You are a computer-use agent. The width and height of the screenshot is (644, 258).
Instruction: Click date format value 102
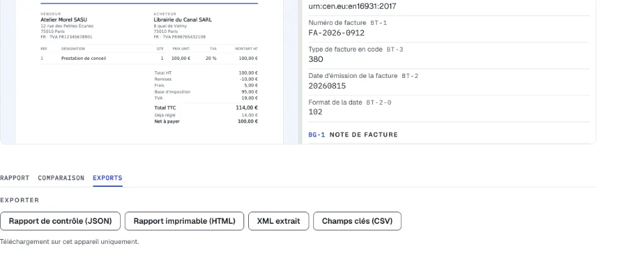tap(315, 112)
